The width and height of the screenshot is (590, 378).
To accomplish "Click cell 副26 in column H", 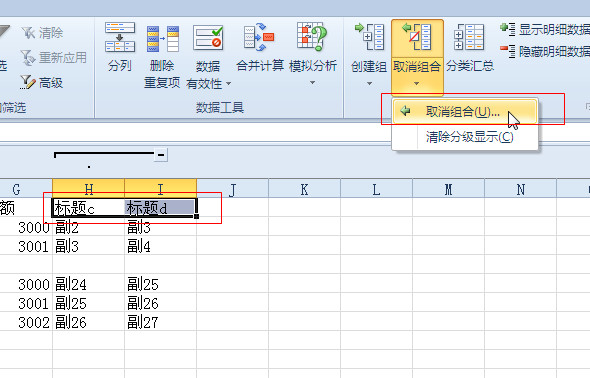I will point(88,322).
